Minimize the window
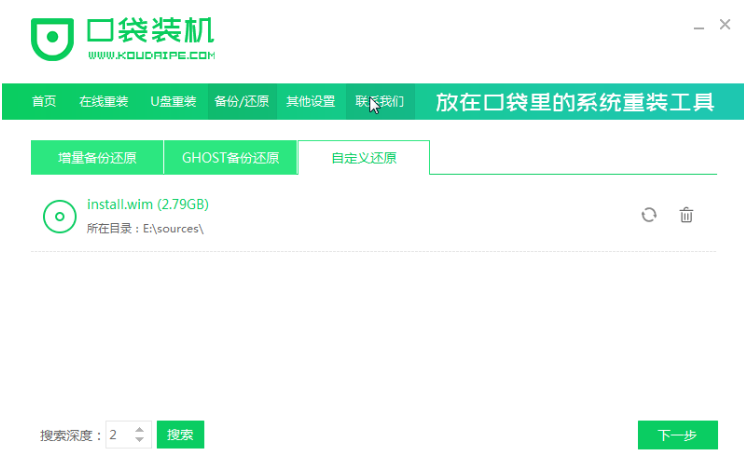744x458 pixels. tap(698, 26)
